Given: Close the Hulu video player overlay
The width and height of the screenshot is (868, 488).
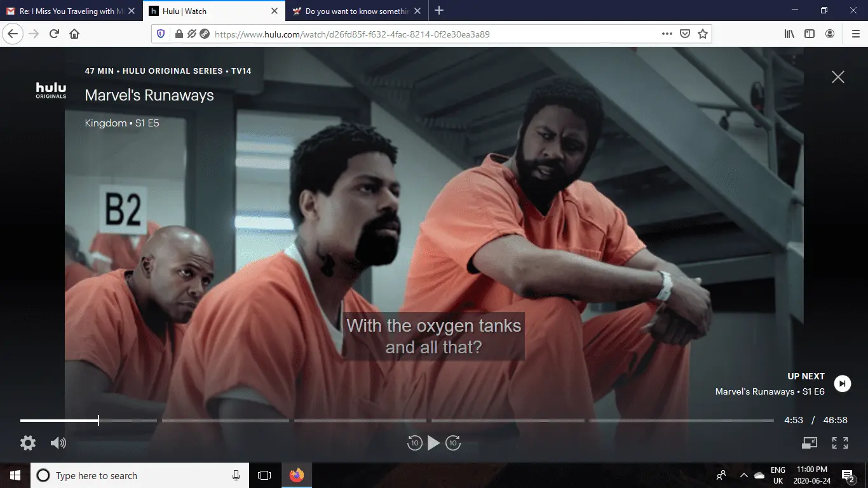Looking at the screenshot, I should (x=838, y=77).
